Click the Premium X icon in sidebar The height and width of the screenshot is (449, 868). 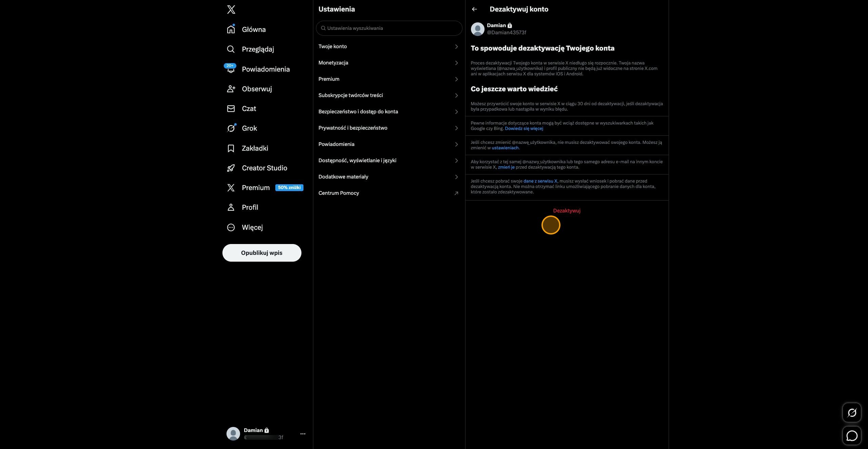[231, 188]
